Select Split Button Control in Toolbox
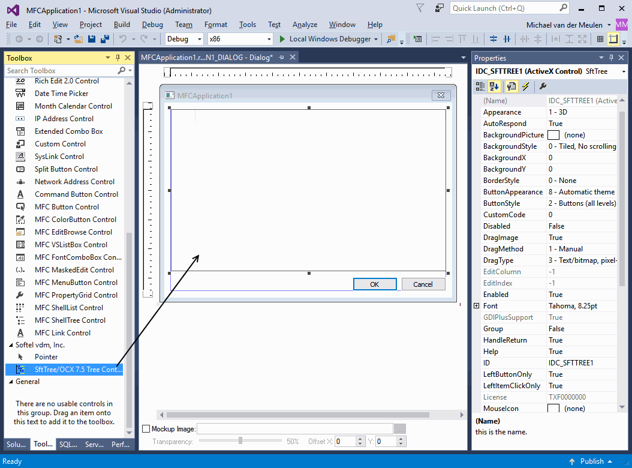Screen dimensions: 632x468 (66, 169)
